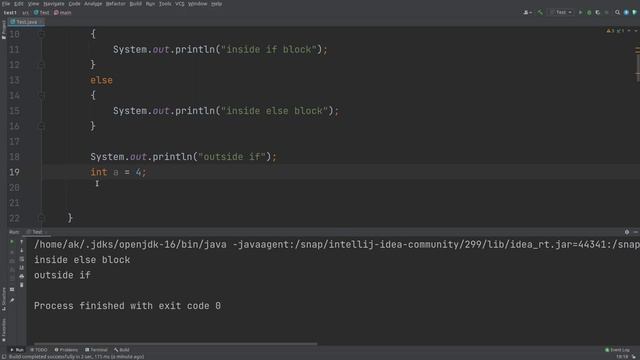This screenshot has height=360, width=640.
Task: Click the Run console horizontal scrollbar
Action: (176, 344)
